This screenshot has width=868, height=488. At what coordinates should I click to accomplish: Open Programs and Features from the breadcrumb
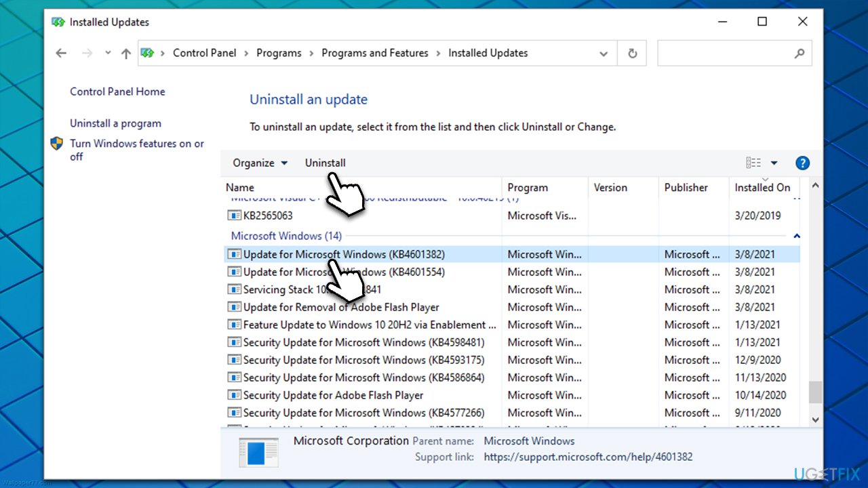(375, 53)
